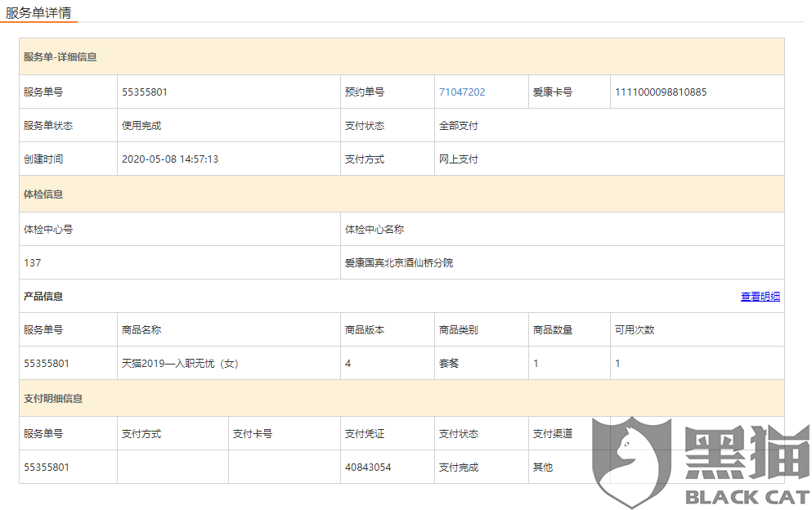Image resolution: width=812 pixels, height=510 pixels.
Task: Click the payment voucher number 40843054
Action: 368,467
